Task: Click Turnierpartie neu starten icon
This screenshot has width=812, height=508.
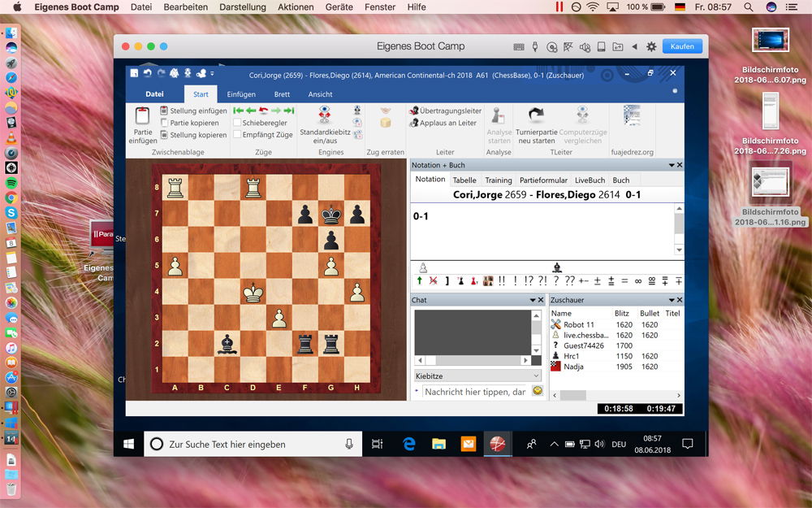Action: (536, 115)
